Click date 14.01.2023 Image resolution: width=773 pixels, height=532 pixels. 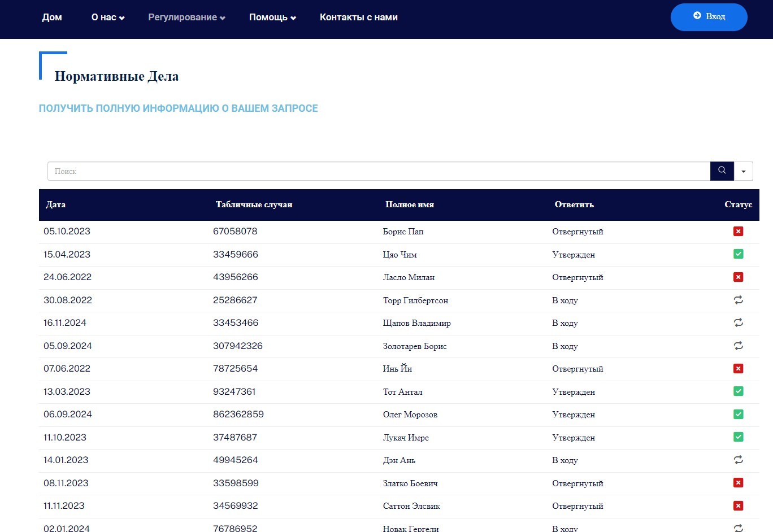pyautogui.click(x=66, y=460)
